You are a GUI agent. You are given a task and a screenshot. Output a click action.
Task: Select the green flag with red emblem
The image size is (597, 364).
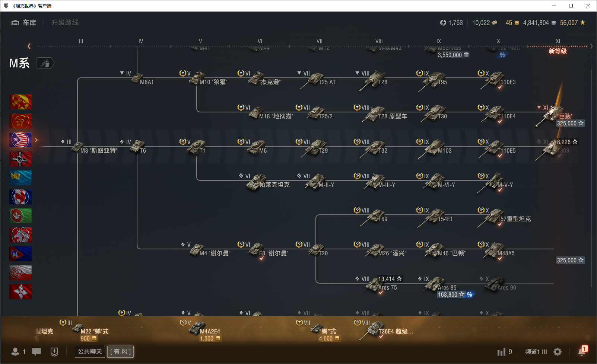(20, 216)
